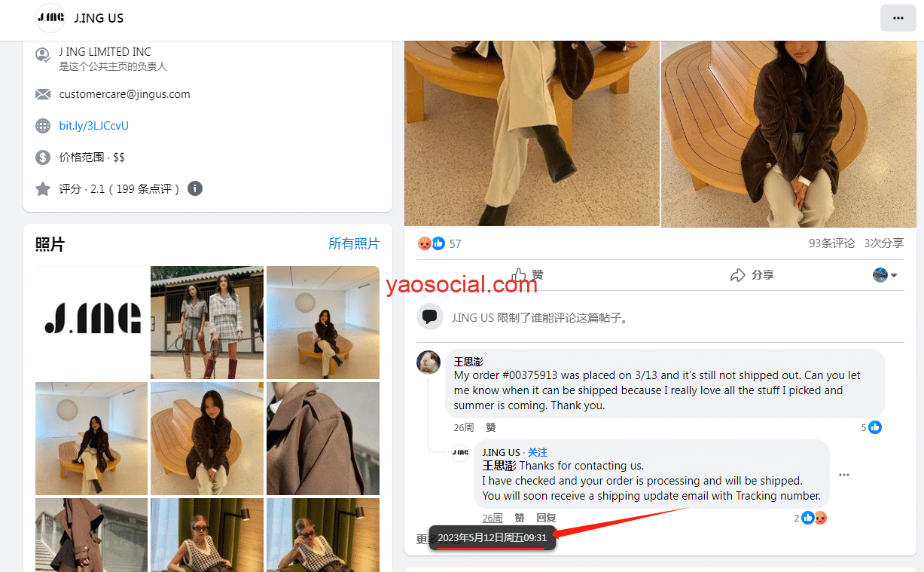Viewport: 924px width, 572px height.
Task: Click the info icon beside the rating
Action: pyautogui.click(x=195, y=188)
